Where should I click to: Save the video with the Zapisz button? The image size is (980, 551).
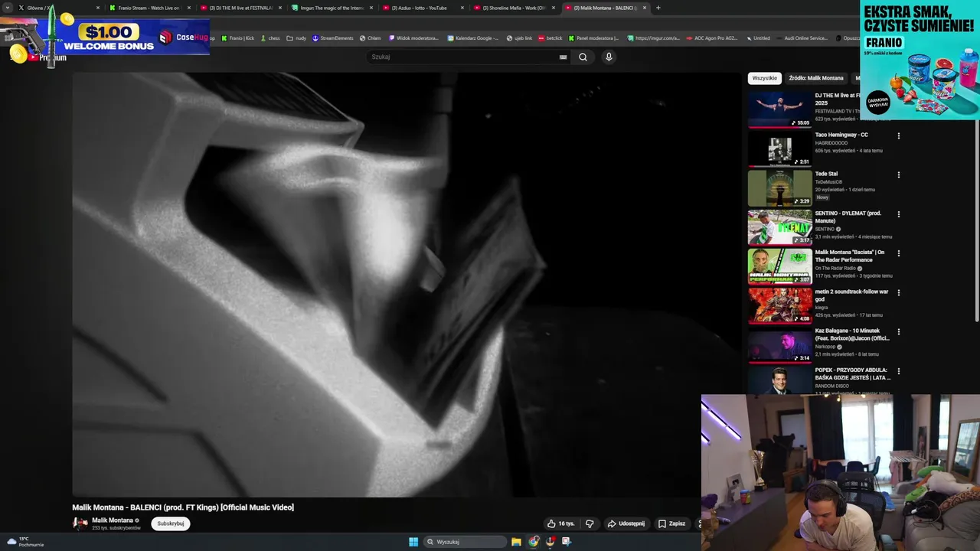[x=671, y=523]
